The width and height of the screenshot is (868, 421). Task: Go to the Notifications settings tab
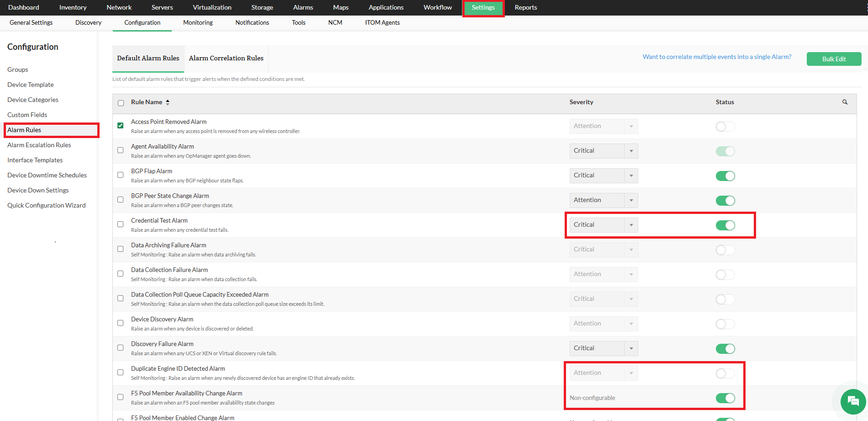click(252, 22)
